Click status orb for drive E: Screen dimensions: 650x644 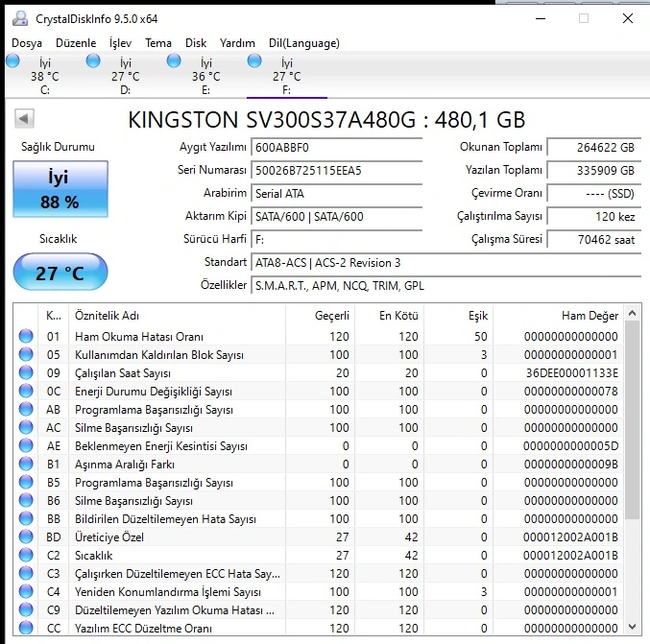[x=174, y=60]
